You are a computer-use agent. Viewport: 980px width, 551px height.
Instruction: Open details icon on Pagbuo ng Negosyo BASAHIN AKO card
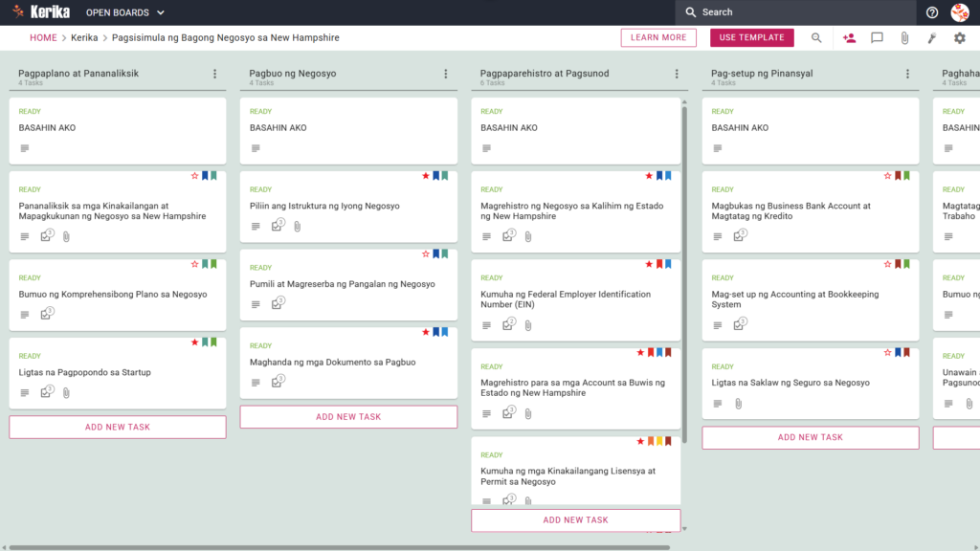click(x=256, y=148)
